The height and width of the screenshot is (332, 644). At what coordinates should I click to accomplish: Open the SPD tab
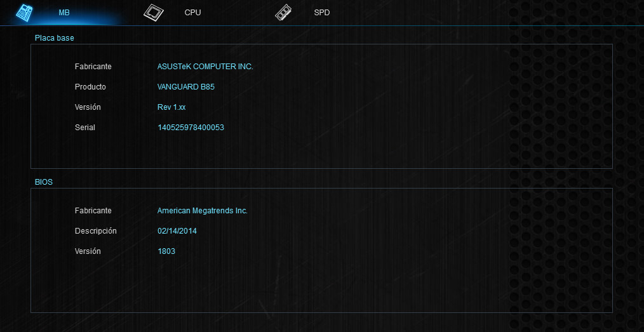tap(321, 13)
